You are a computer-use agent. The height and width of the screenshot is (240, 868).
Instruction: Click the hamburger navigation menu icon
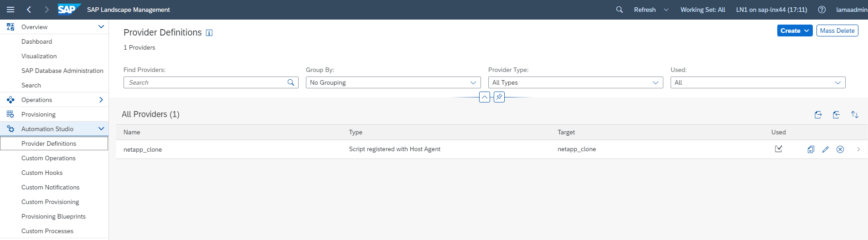(x=10, y=10)
